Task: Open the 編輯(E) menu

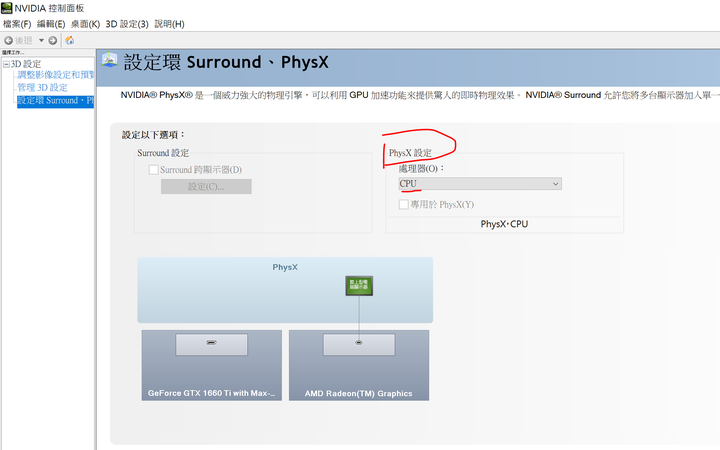Action: pyautogui.click(x=51, y=24)
